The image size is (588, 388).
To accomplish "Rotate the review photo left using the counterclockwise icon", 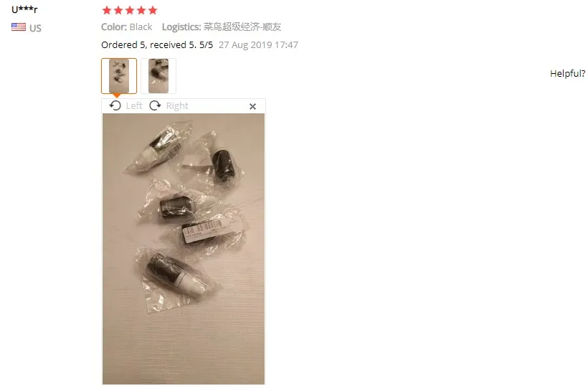I will (115, 106).
